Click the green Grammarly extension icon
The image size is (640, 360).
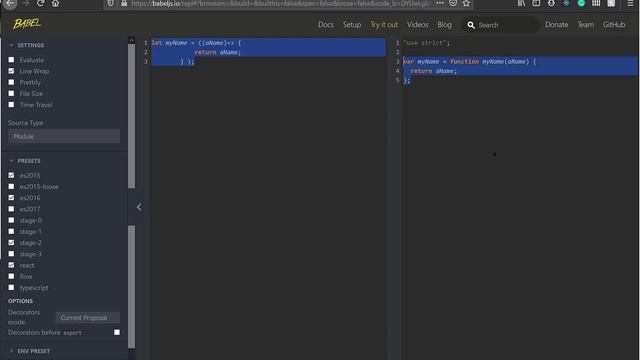click(581, 3)
